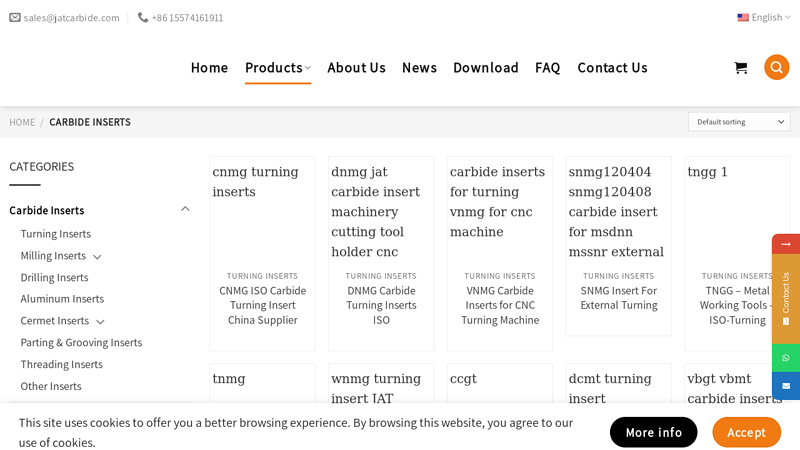Image resolution: width=800 pixels, height=450 pixels.
Task: Click the orange search icon
Action: point(776,67)
